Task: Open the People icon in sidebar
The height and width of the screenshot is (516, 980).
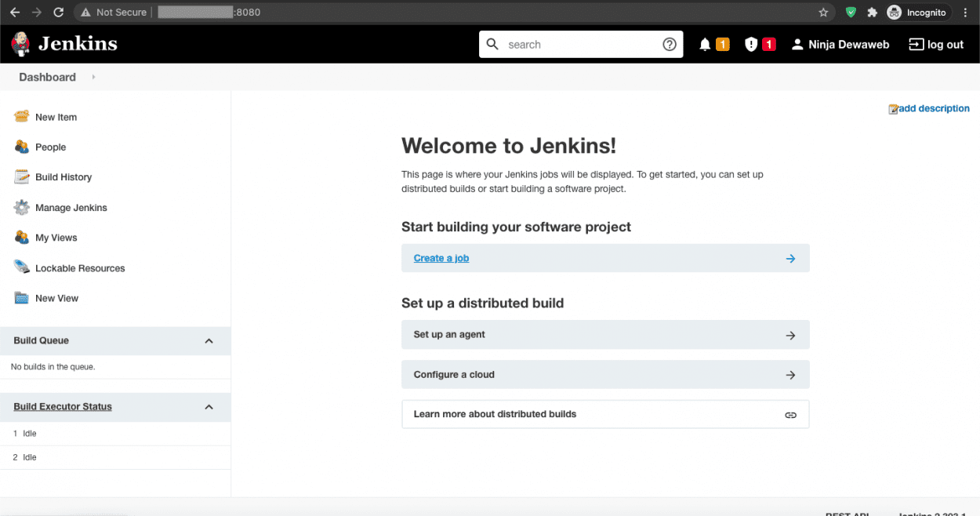Action: click(21, 147)
